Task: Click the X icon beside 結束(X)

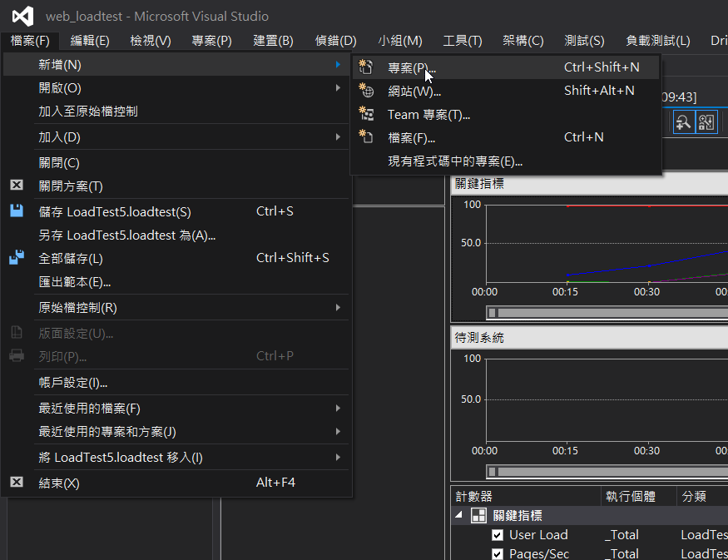Action: (17, 482)
